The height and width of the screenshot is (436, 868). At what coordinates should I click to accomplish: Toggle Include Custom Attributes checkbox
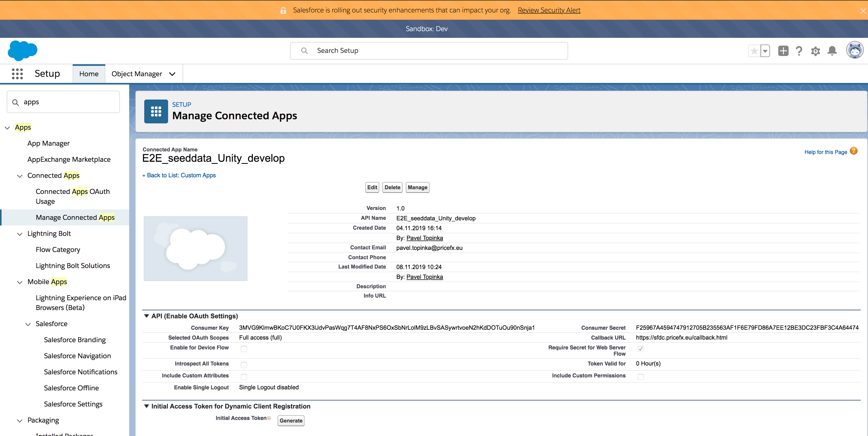pyautogui.click(x=244, y=377)
